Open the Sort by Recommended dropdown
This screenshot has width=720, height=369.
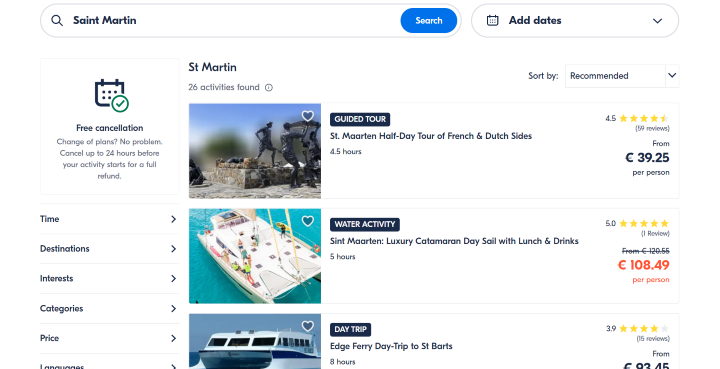622,76
